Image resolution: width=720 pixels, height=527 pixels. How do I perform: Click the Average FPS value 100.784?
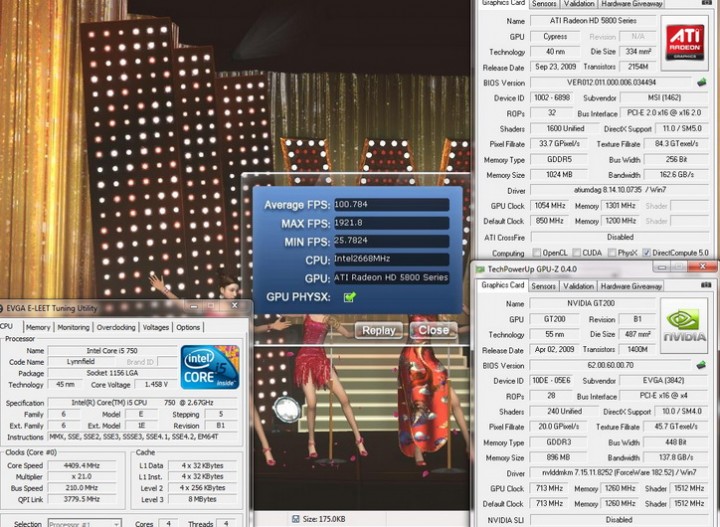[x=391, y=205]
